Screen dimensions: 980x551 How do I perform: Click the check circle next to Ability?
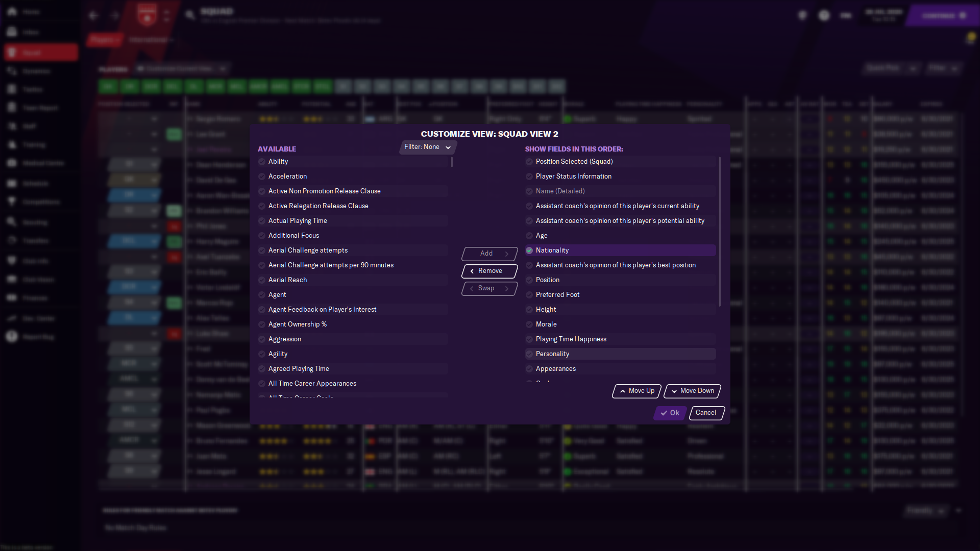(262, 162)
